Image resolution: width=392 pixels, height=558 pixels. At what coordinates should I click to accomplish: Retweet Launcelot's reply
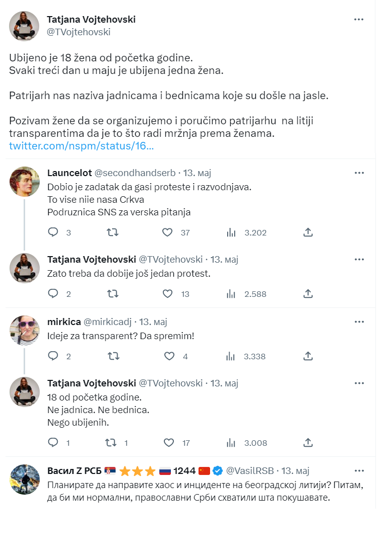click(113, 232)
